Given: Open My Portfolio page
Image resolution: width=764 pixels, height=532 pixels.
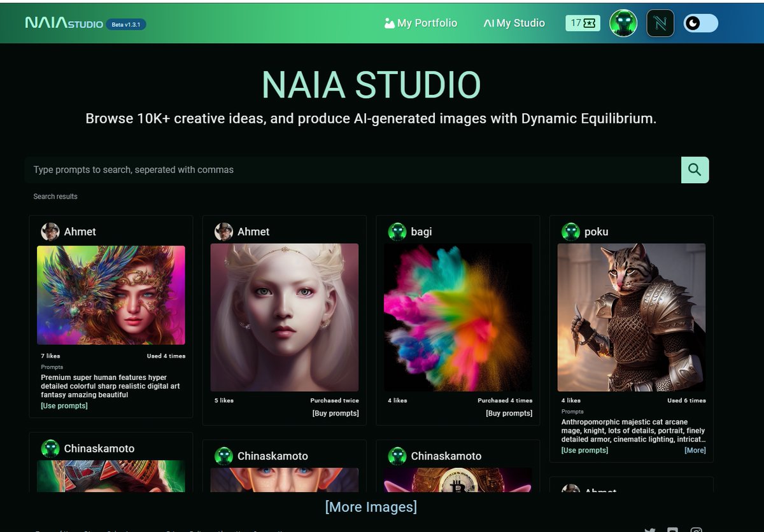Looking at the screenshot, I should coord(421,23).
